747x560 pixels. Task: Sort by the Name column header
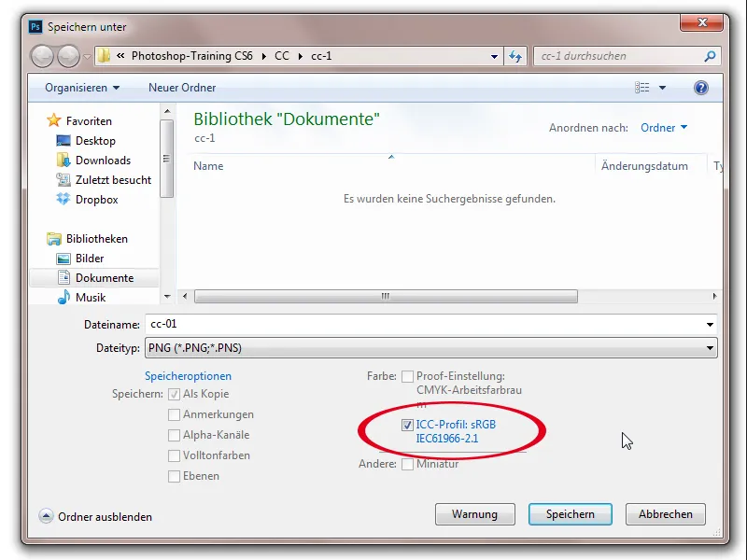tap(208, 166)
